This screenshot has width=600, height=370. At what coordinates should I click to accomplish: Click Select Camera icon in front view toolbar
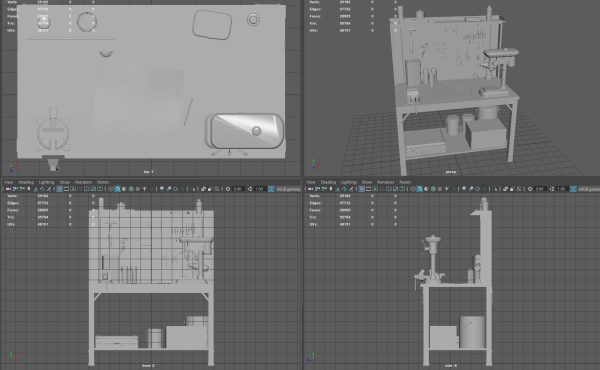[x=8, y=189]
